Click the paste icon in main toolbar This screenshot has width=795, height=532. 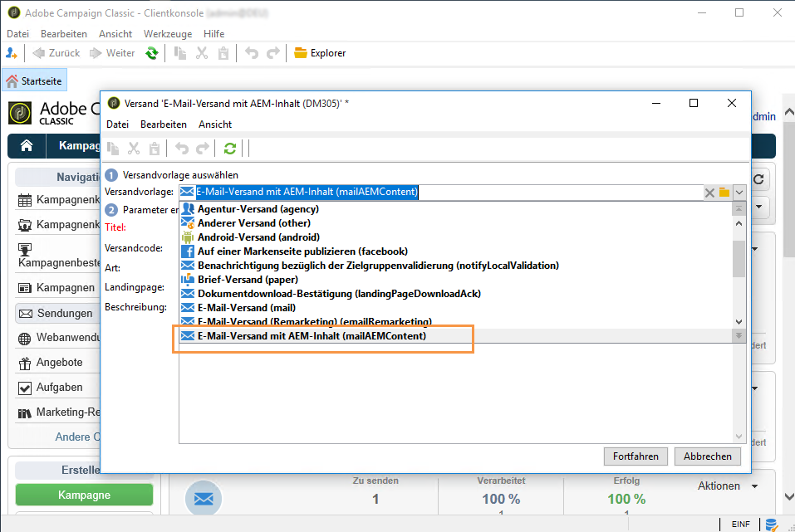pyautogui.click(x=223, y=53)
